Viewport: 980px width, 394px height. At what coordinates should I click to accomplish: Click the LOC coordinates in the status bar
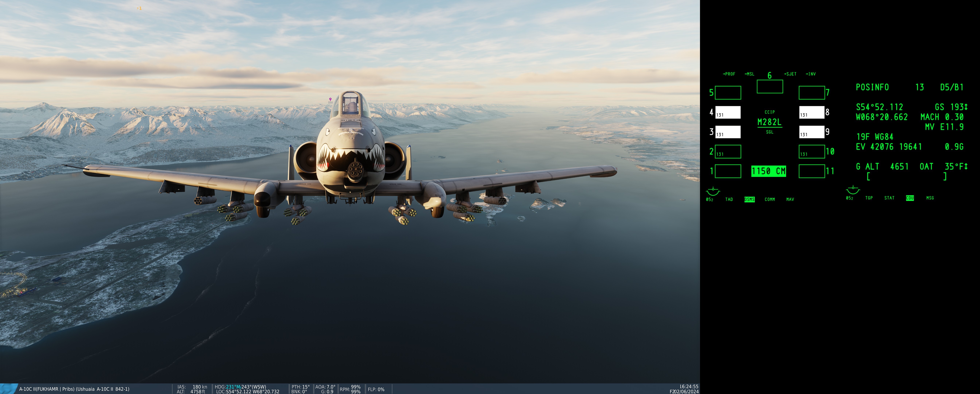point(247,392)
